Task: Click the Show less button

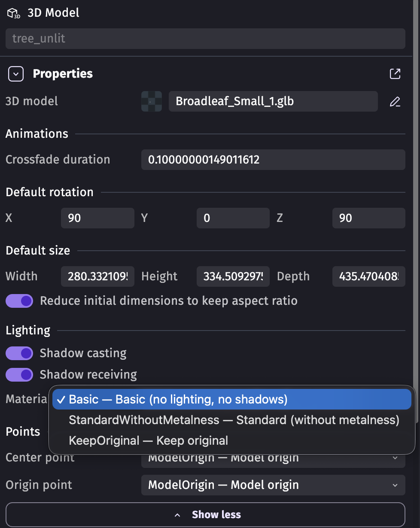Action: click(205, 515)
